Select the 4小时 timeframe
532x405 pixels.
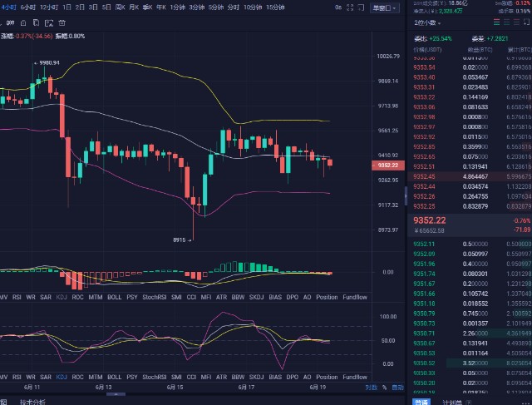click(x=8, y=7)
